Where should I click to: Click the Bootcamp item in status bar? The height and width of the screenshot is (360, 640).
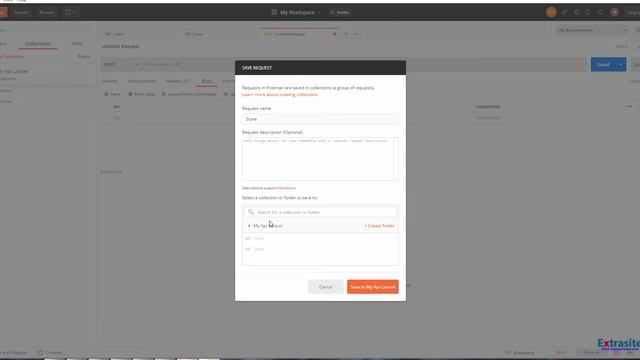(x=520, y=353)
